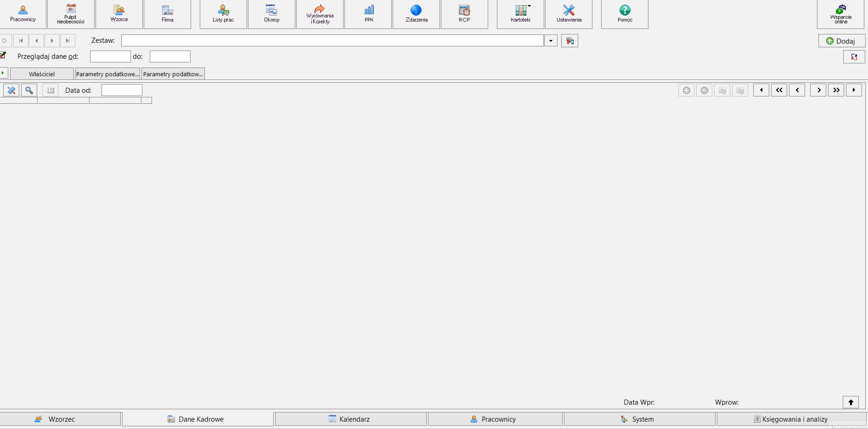This screenshot has height=429, width=868.
Task: Switch to the Właściciel tab
Action: click(42, 74)
